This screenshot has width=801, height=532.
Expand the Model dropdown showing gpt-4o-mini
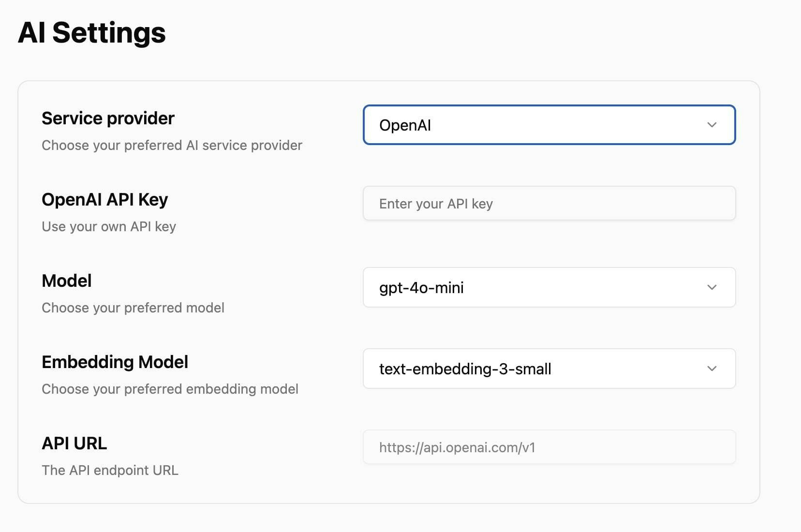pyautogui.click(x=549, y=287)
